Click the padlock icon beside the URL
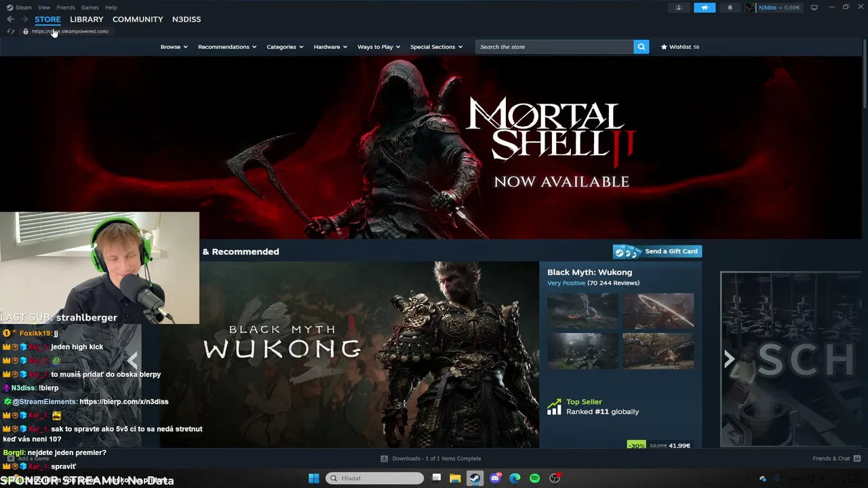This screenshot has width=868, height=488. click(26, 31)
